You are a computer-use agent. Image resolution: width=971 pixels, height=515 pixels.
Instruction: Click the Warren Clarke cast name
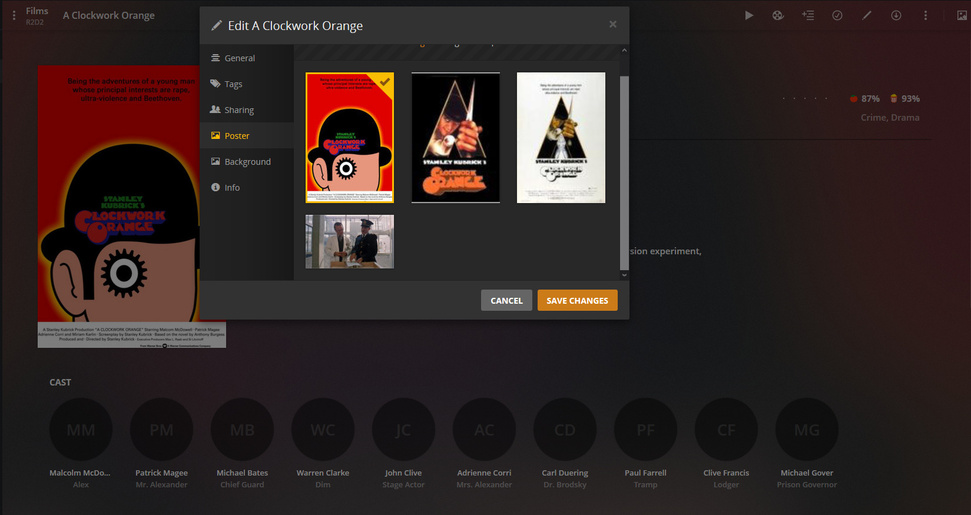tap(323, 473)
